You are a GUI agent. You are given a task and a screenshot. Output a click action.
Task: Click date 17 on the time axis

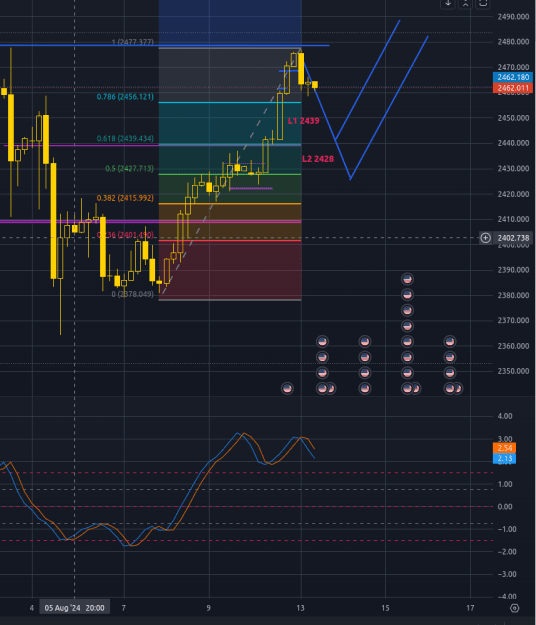point(470,608)
